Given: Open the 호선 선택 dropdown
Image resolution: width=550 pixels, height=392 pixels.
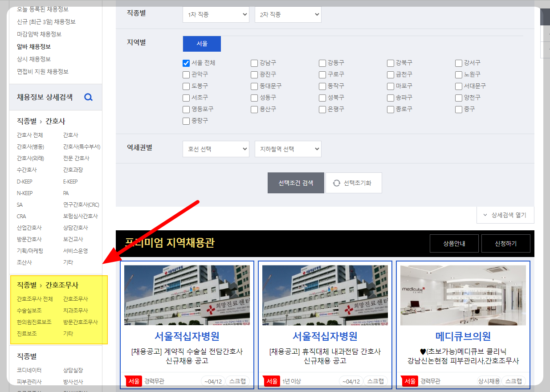Looking at the screenshot, I should click(x=216, y=149).
